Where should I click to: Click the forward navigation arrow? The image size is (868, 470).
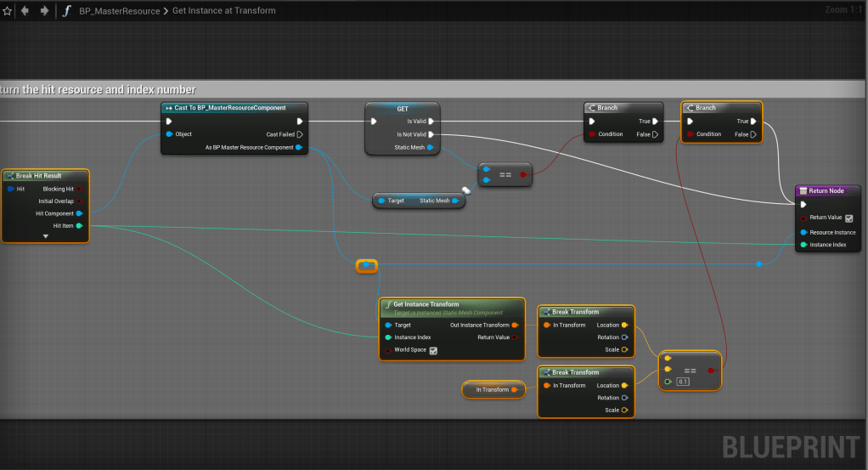pos(44,11)
